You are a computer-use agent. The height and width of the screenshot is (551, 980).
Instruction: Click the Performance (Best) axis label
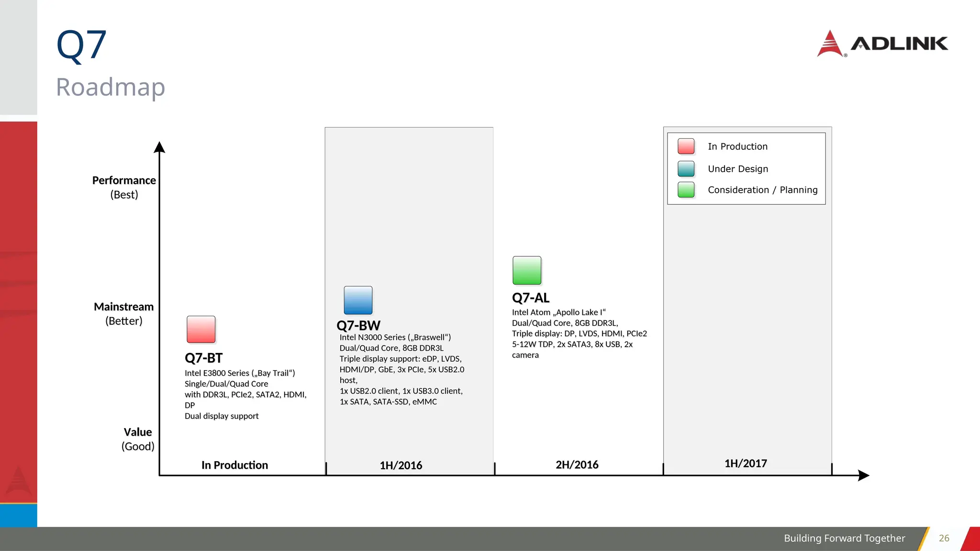(124, 187)
